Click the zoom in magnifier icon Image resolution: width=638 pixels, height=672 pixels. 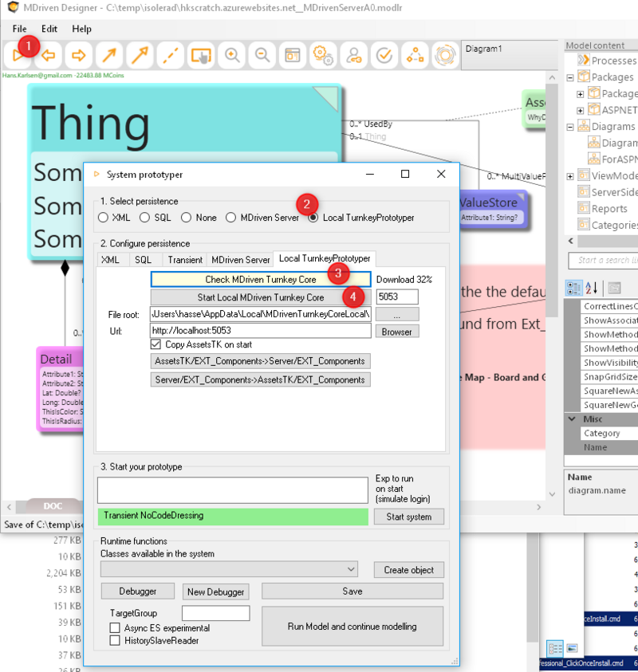(x=231, y=55)
